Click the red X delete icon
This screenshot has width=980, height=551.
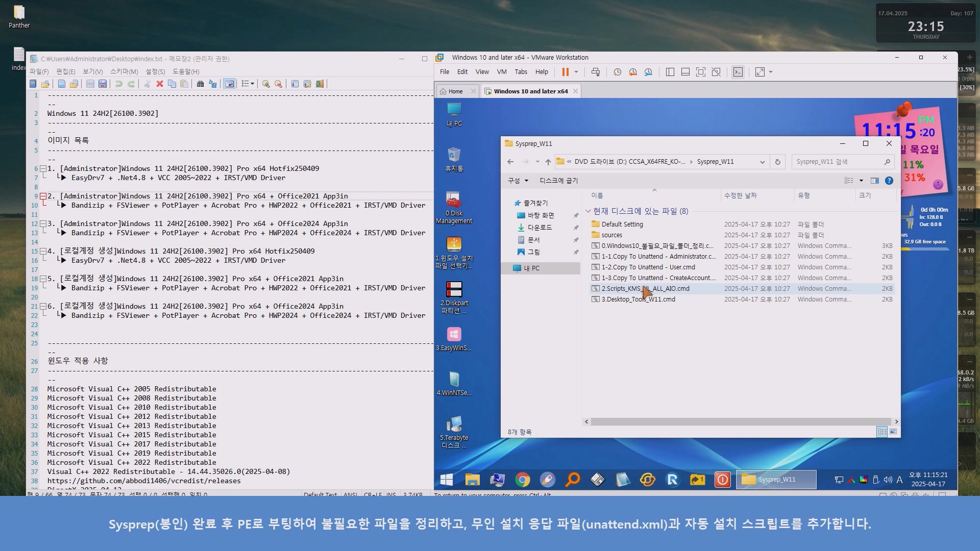tap(160, 84)
